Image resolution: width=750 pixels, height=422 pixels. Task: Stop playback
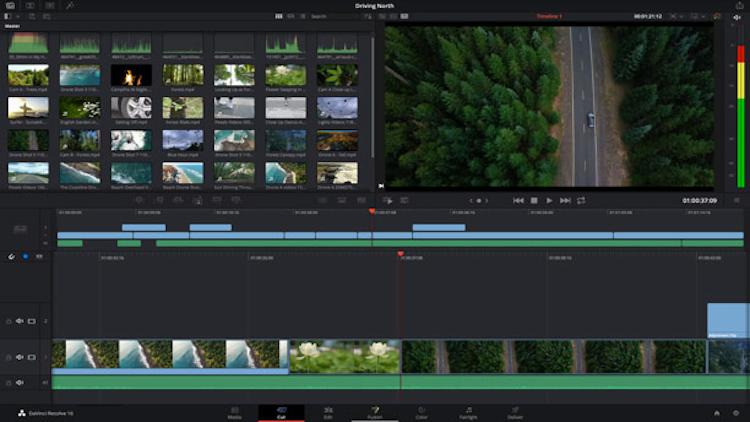pyautogui.click(x=534, y=200)
